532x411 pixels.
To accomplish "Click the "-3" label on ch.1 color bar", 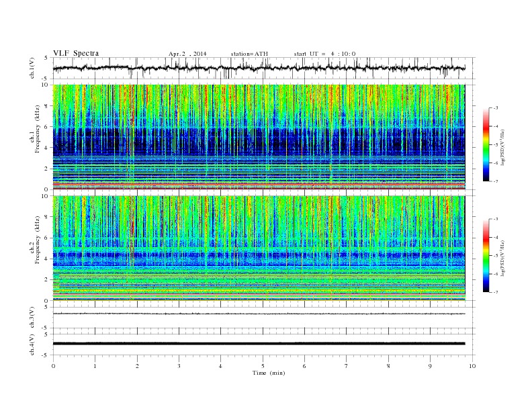I will pos(495,108).
